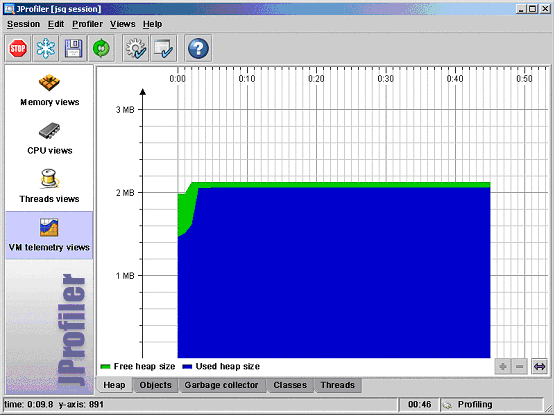Viewport: 554px width, 415px height.
Task: Click the green Free heap size legend swatch
Action: [105, 367]
